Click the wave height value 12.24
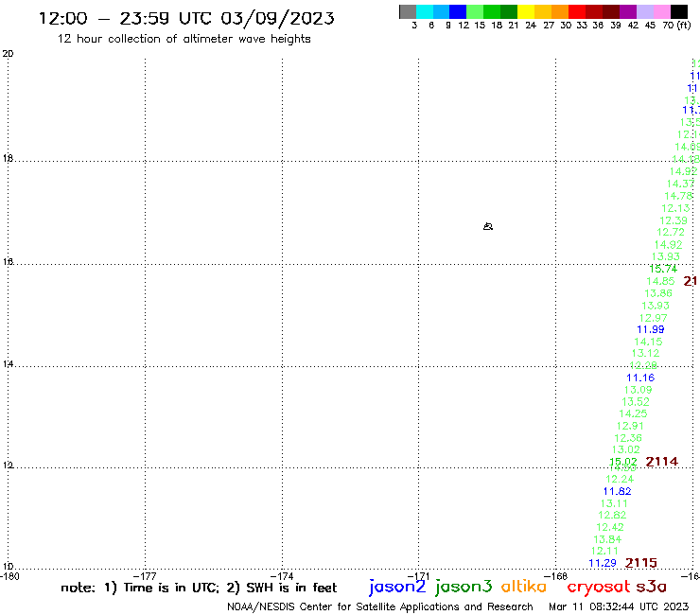 coord(620,479)
